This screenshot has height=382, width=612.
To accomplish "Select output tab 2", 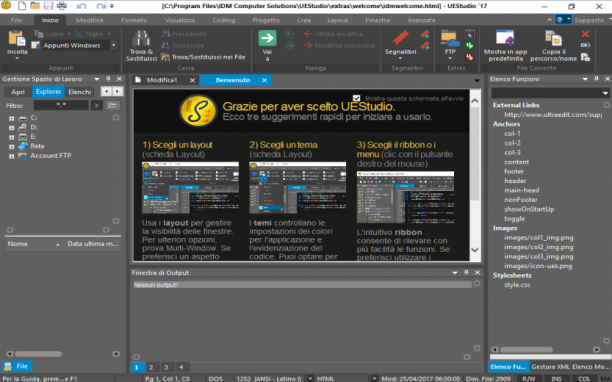I will pyautogui.click(x=151, y=367).
